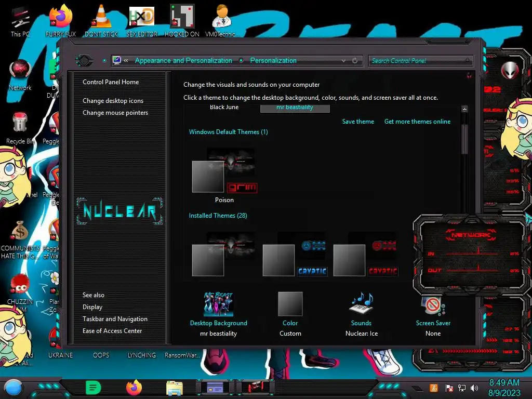Click the LYNCHING desktop shortcut label
The height and width of the screenshot is (399, 532).
pos(141,355)
